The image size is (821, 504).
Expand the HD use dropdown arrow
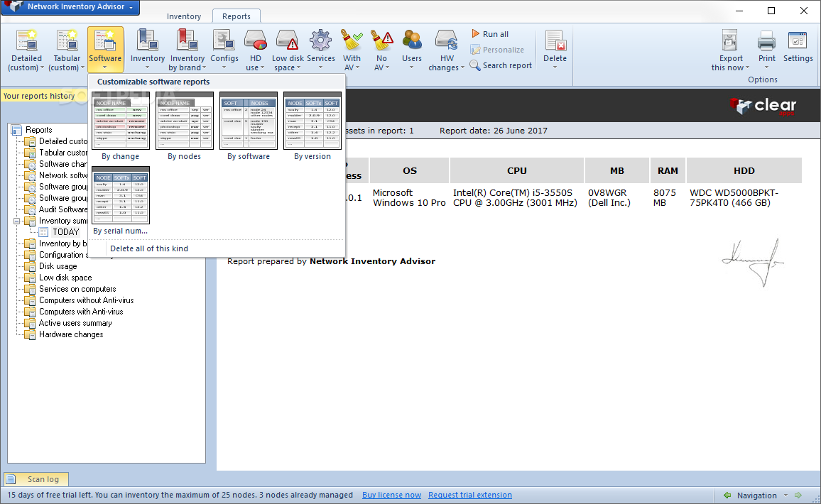click(x=262, y=67)
